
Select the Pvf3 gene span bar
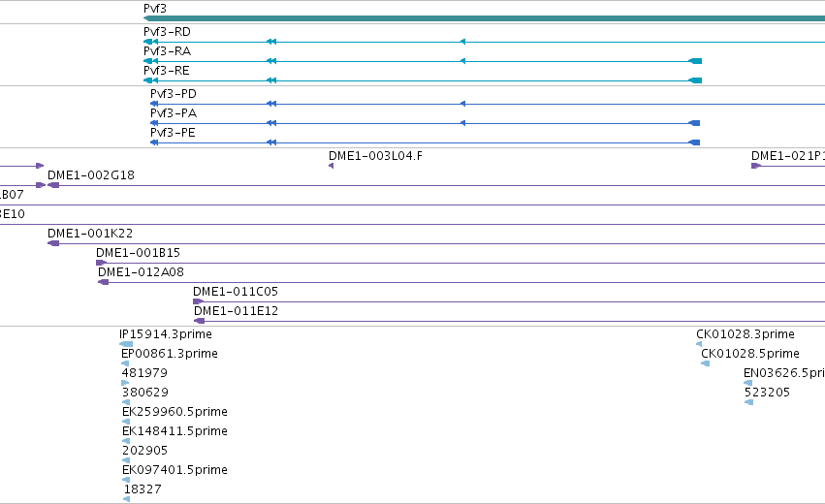tap(484, 19)
